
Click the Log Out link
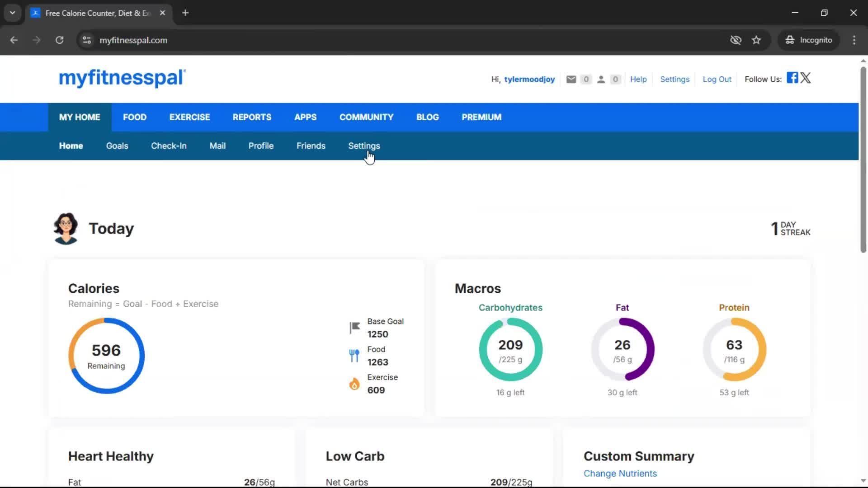717,80
